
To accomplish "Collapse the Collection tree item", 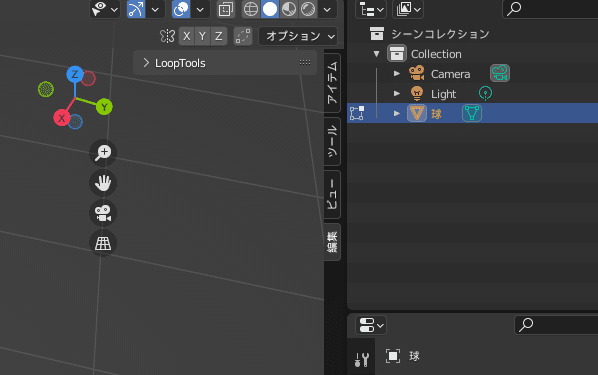I will click(376, 54).
